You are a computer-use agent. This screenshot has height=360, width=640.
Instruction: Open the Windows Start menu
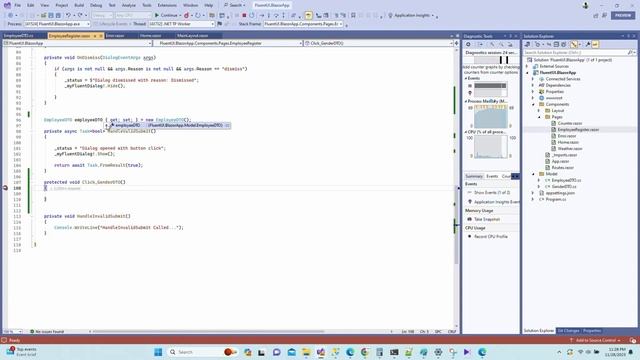[158, 352]
